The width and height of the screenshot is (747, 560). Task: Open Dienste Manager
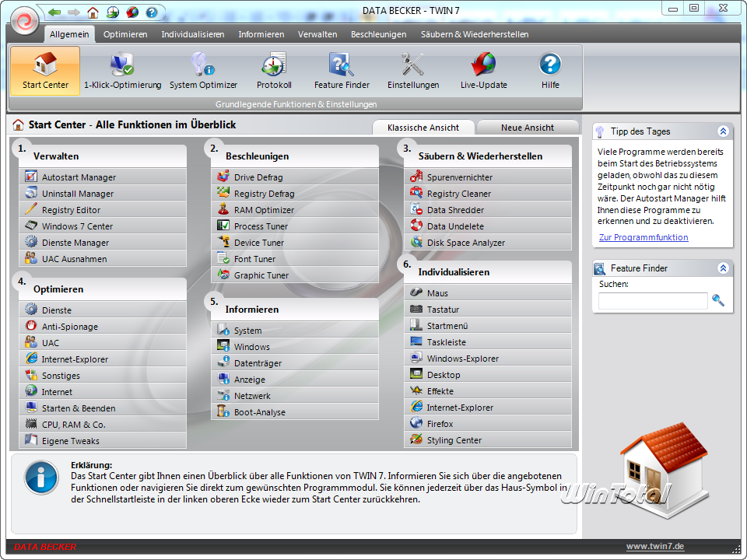click(103, 242)
